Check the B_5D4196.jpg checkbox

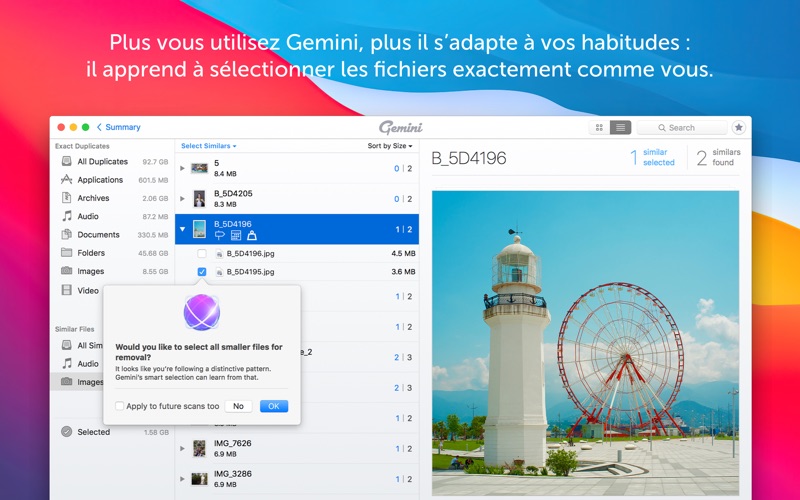click(202, 254)
